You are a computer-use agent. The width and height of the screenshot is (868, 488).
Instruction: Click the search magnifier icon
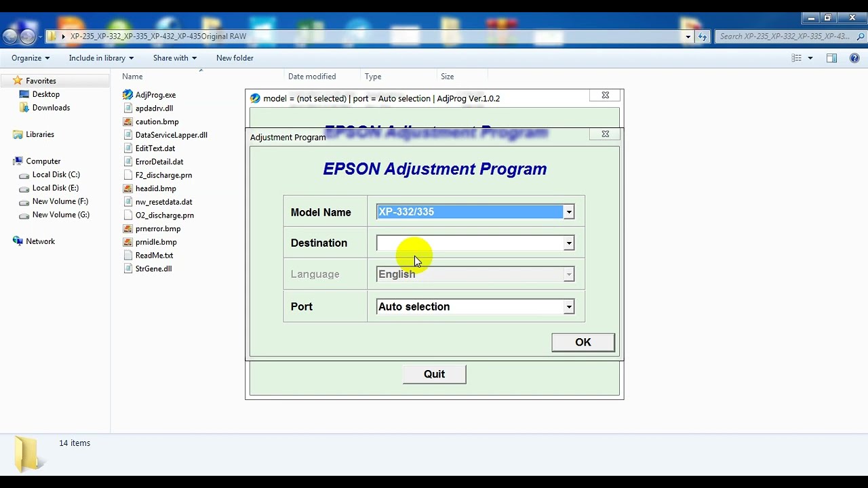click(861, 37)
